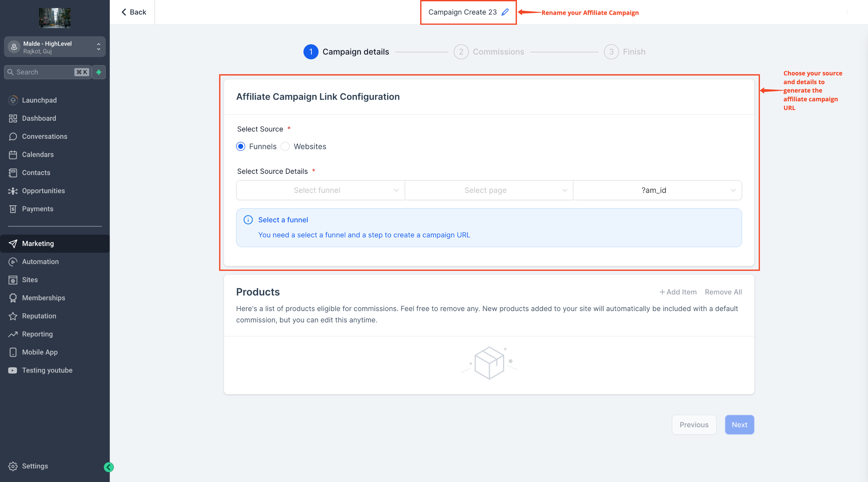The height and width of the screenshot is (482, 868).
Task: Click the Automation play-circle icon
Action: (13, 262)
